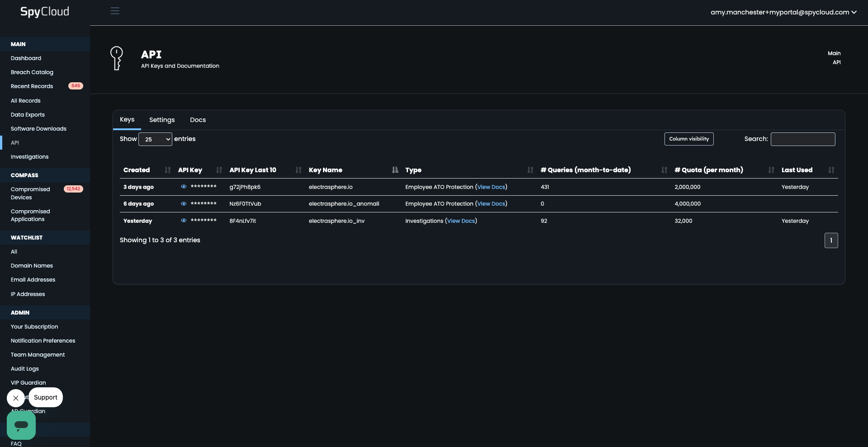The height and width of the screenshot is (447, 868).
Task: Sort by Created column arrows
Action: tap(168, 170)
